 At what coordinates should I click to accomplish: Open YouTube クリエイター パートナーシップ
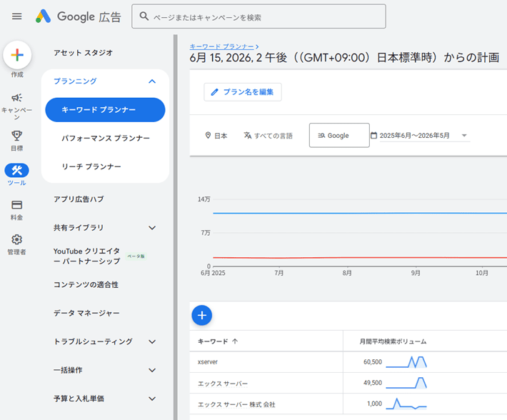pyautogui.click(x=86, y=256)
